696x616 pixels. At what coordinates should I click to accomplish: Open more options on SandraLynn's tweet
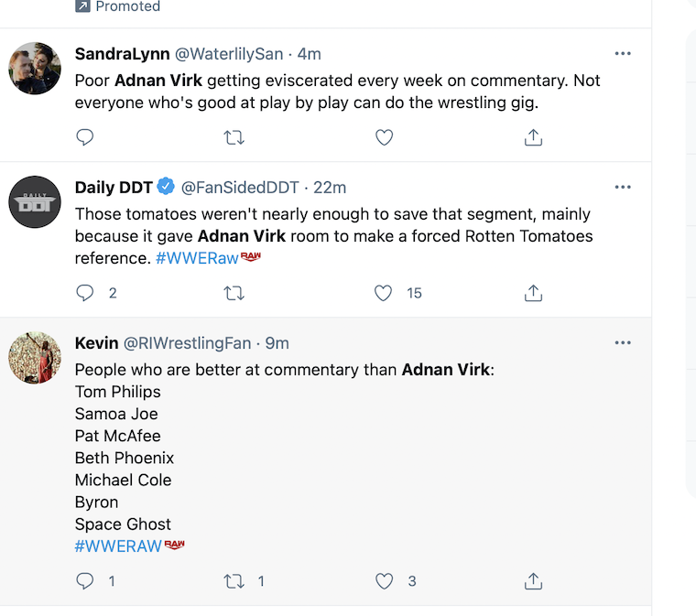(623, 54)
